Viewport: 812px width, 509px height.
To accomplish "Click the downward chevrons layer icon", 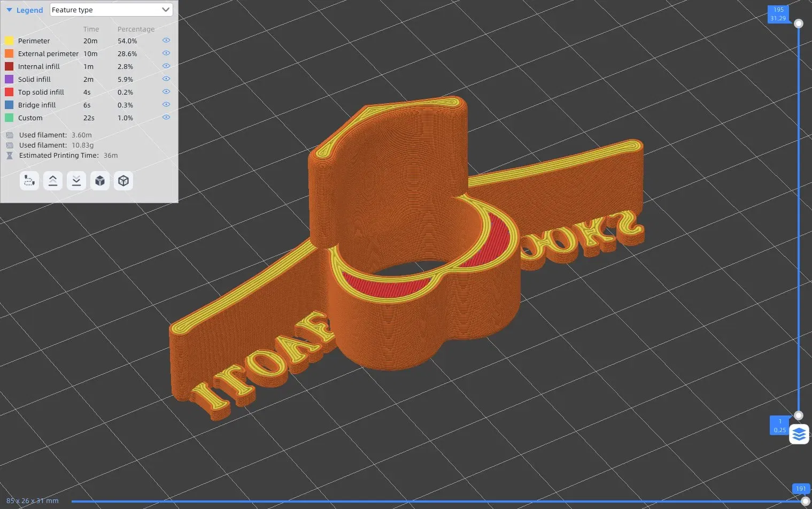I will coord(76,181).
